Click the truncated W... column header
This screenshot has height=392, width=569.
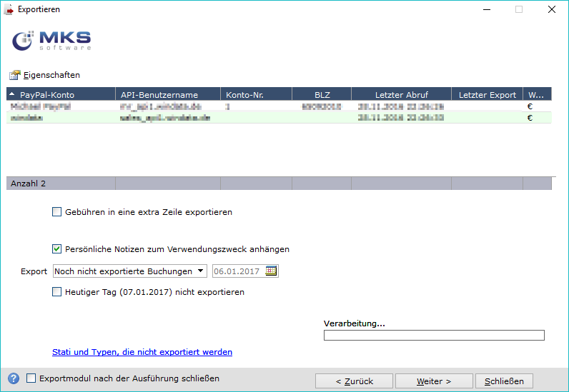tap(537, 94)
